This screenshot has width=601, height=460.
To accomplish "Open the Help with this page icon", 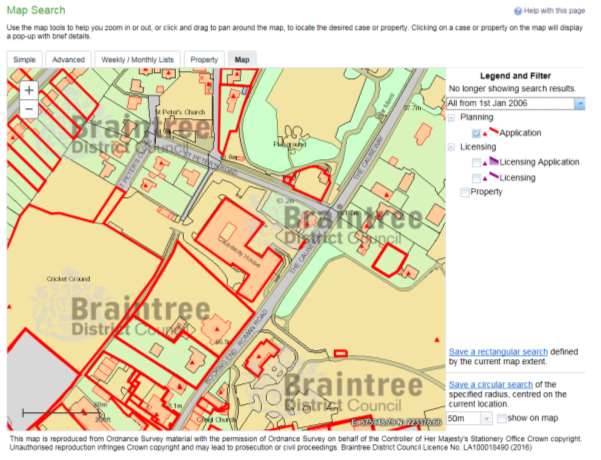I will [518, 11].
